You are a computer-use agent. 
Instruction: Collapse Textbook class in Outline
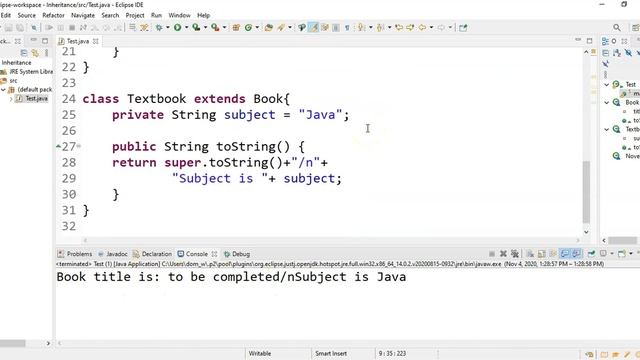click(x=607, y=129)
